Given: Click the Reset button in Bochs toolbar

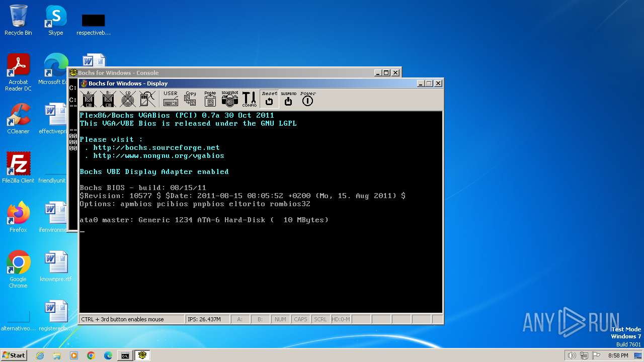Looking at the screenshot, I should (x=269, y=99).
